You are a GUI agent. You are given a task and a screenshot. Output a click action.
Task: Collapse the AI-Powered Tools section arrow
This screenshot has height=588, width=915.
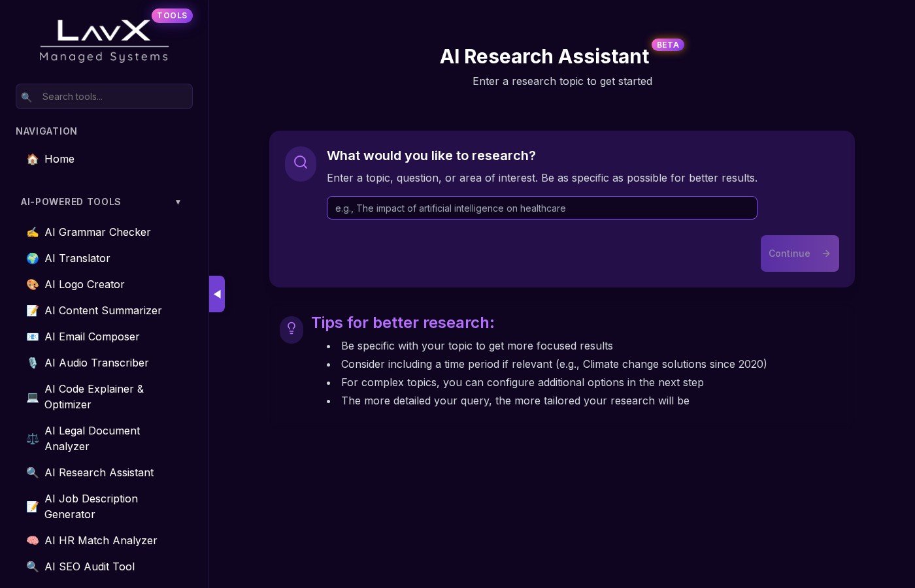tap(178, 202)
